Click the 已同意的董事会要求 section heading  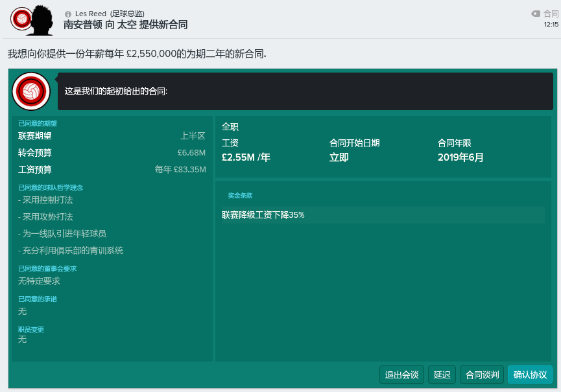[x=47, y=268]
